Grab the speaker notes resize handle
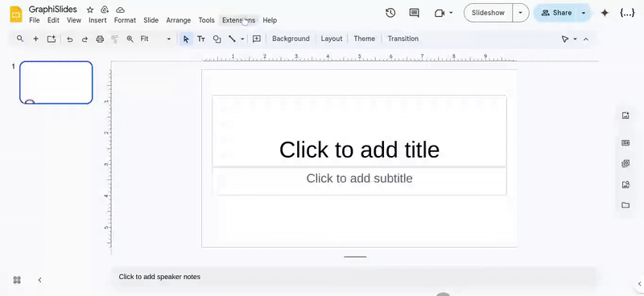This screenshot has width=644, height=296. tap(355, 257)
